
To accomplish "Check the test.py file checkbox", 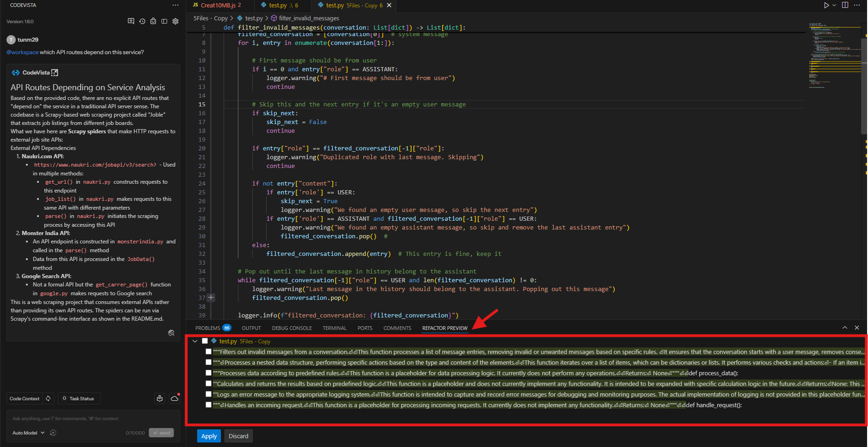I will tap(205, 341).
